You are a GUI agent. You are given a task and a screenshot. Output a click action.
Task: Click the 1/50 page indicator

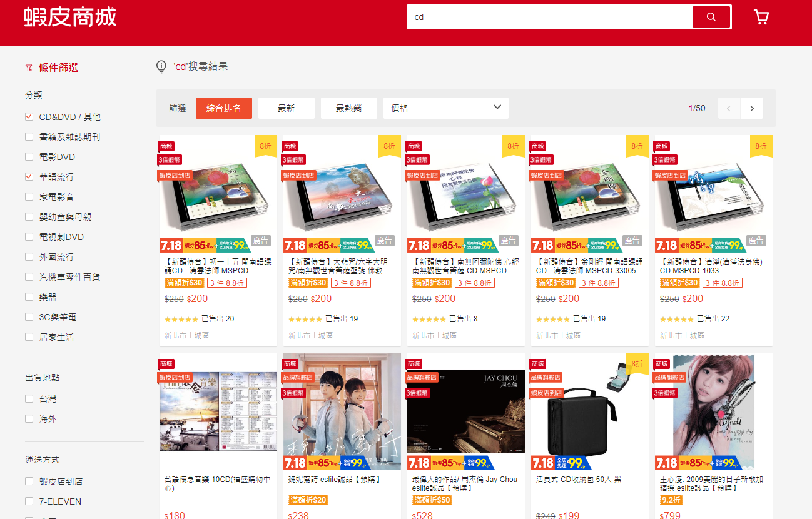[697, 108]
